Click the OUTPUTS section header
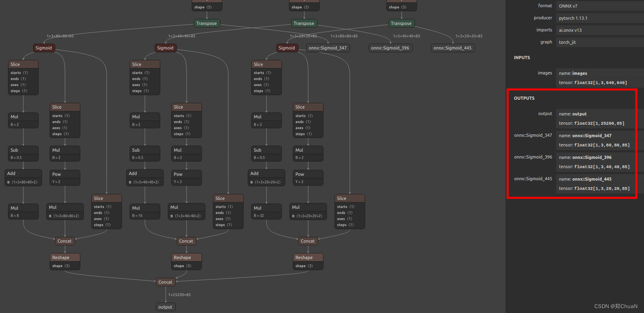The width and height of the screenshot is (644, 313). [524, 99]
